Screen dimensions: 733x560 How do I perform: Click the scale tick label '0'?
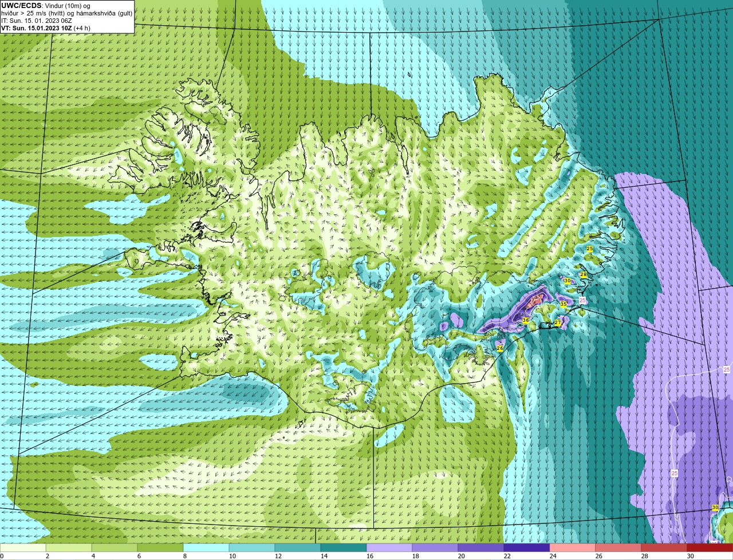tap(2, 556)
